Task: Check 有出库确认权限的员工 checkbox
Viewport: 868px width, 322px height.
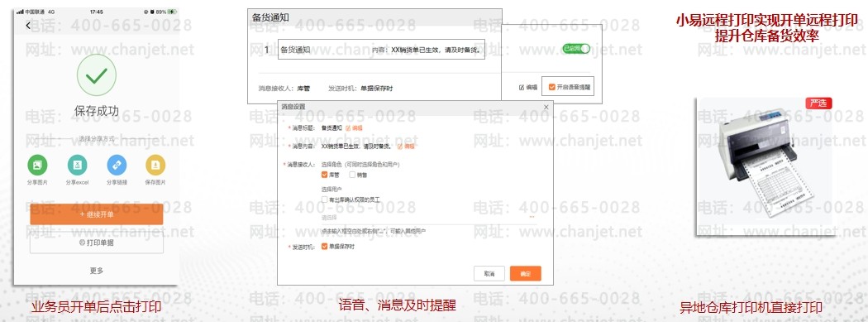Action: coord(325,199)
